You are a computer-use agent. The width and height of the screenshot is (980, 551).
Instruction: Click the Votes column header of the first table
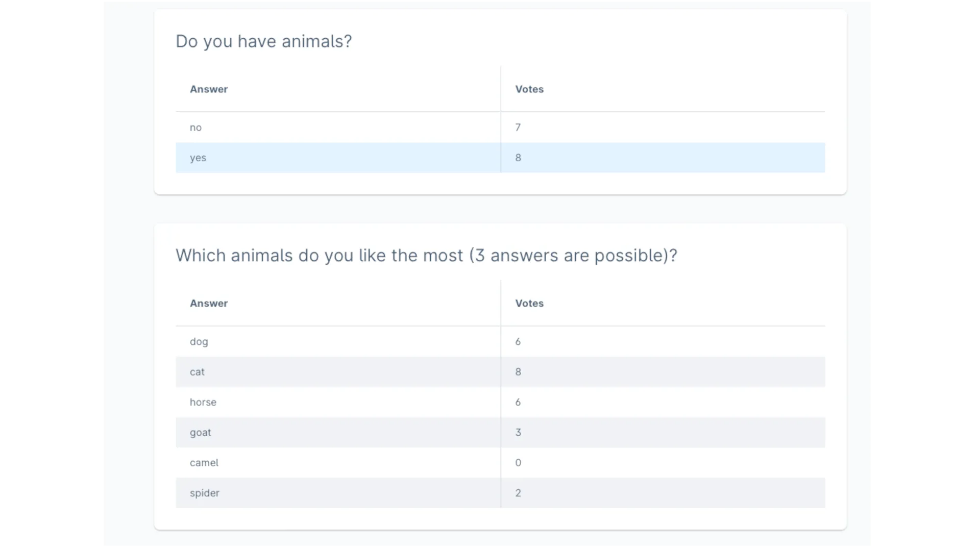(529, 89)
